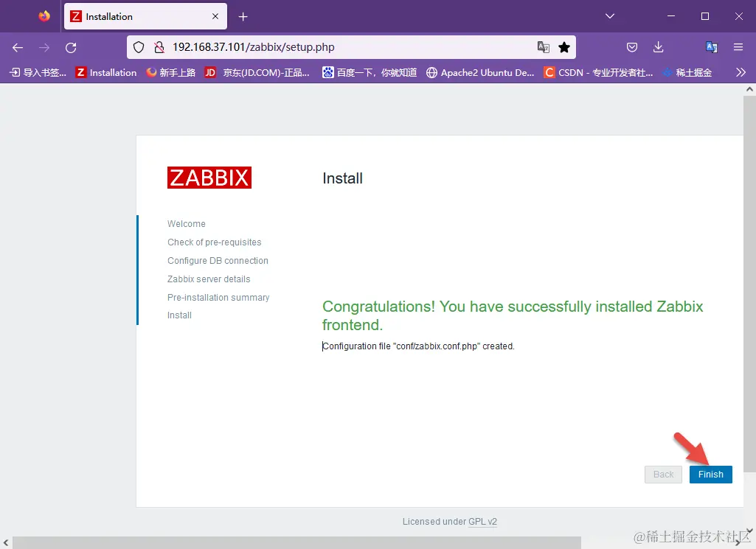Click the horizontal scrollbar thumb

pos(296,543)
